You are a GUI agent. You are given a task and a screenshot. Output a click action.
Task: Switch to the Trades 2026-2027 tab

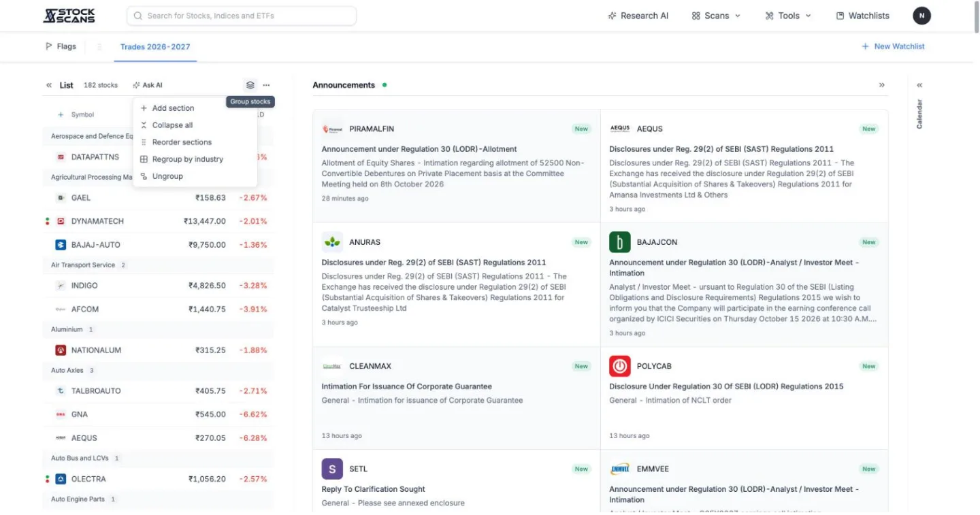(155, 47)
